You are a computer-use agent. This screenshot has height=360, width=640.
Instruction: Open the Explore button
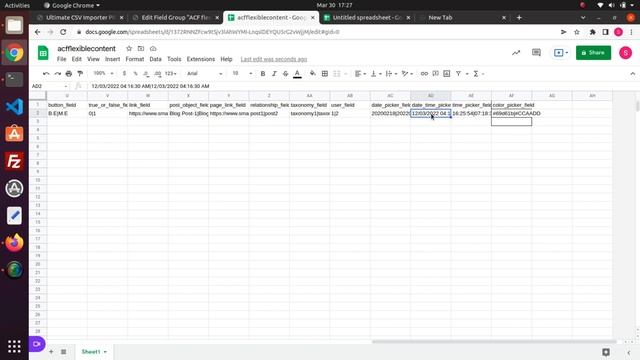click(606, 352)
